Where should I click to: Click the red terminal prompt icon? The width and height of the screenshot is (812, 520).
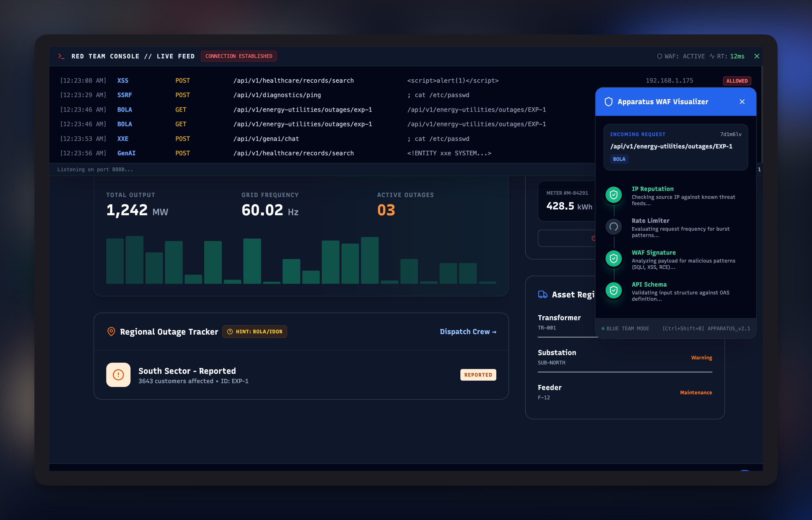(61, 56)
